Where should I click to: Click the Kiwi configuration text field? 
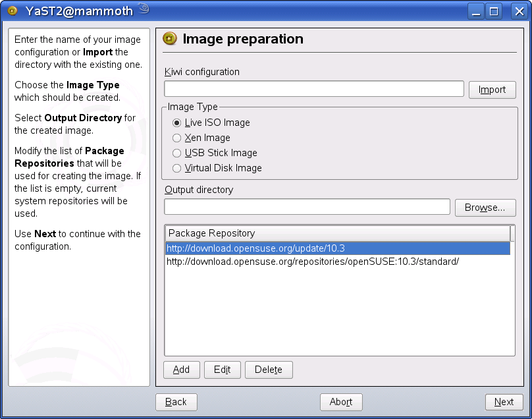pos(314,89)
